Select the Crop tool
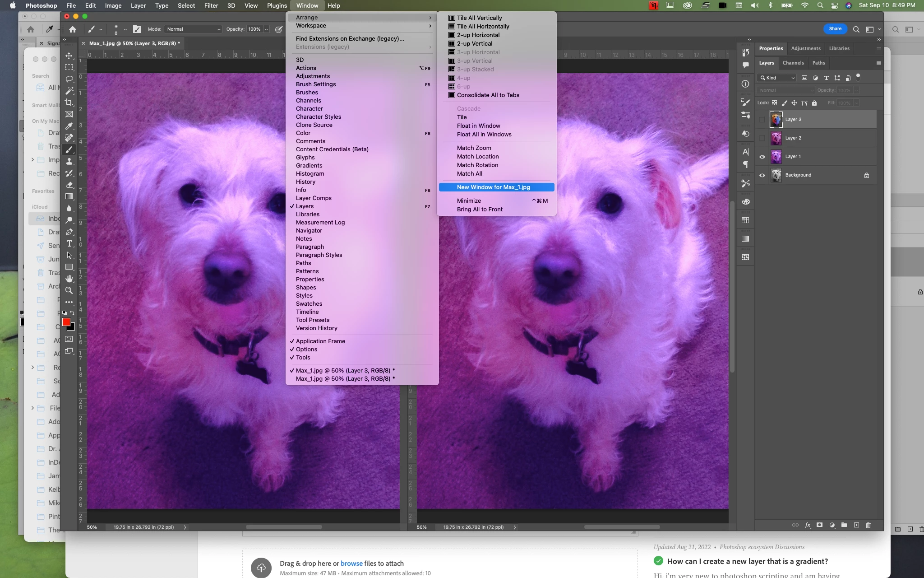 pyautogui.click(x=69, y=103)
